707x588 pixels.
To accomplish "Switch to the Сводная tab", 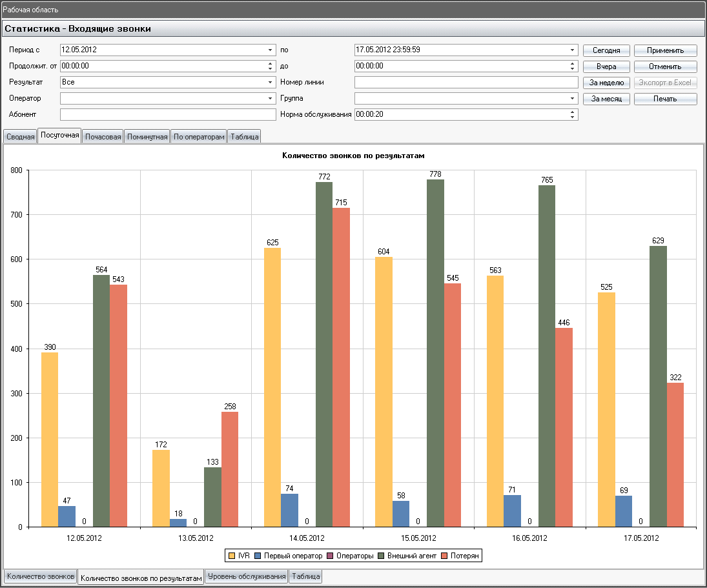I will click(20, 137).
